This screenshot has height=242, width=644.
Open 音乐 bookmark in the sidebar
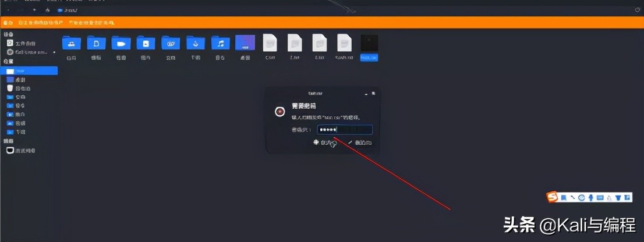tap(16, 106)
